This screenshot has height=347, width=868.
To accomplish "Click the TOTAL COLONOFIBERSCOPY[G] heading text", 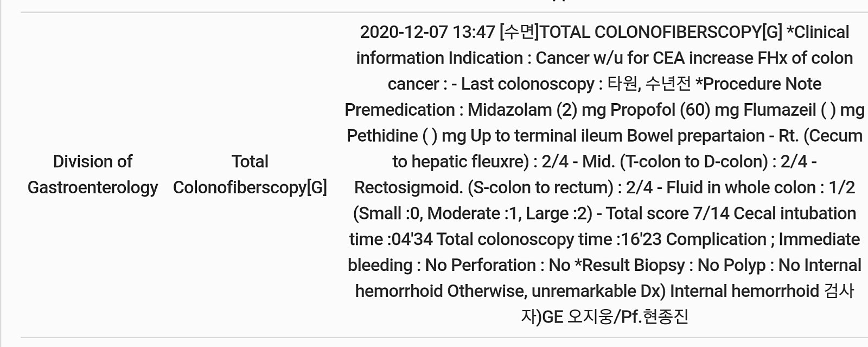I will point(661,32).
